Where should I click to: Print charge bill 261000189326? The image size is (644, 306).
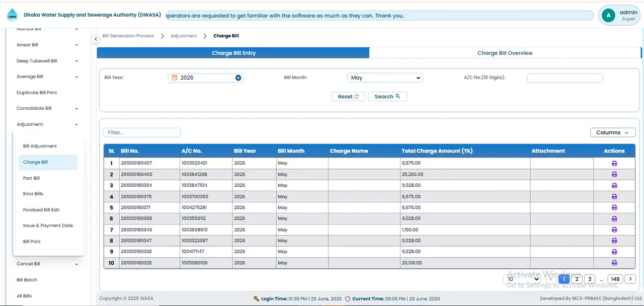[x=614, y=263]
